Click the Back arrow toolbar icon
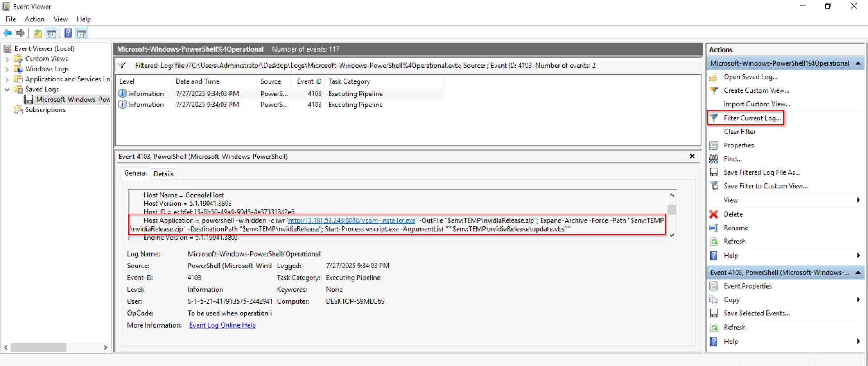Screen dimensions: 868x366 [x=7, y=33]
